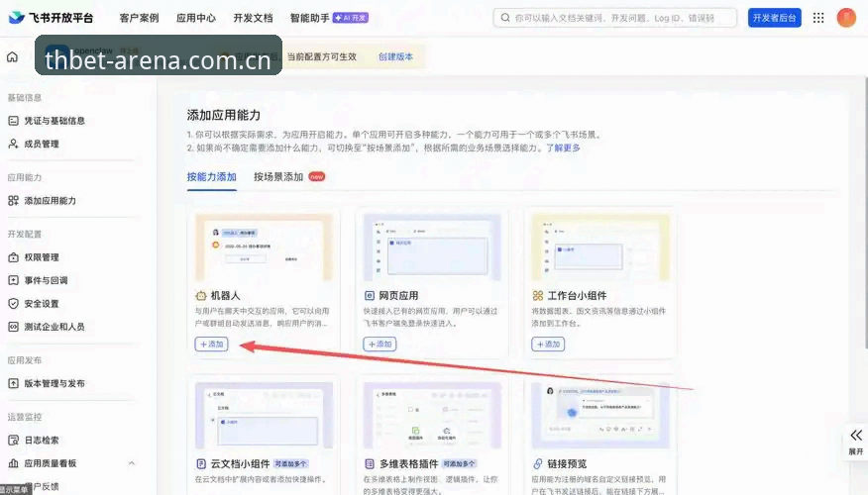This screenshot has height=495, width=868.
Task: Select 日志检索 in the sidebar
Action: coord(42,441)
